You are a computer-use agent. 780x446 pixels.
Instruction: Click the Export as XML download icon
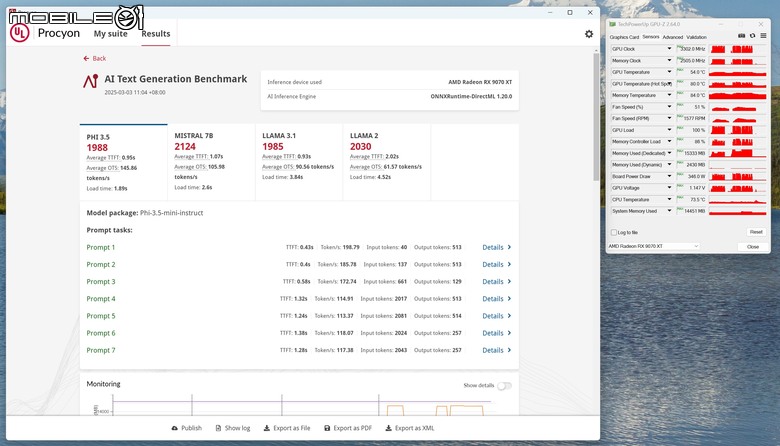tap(389, 428)
